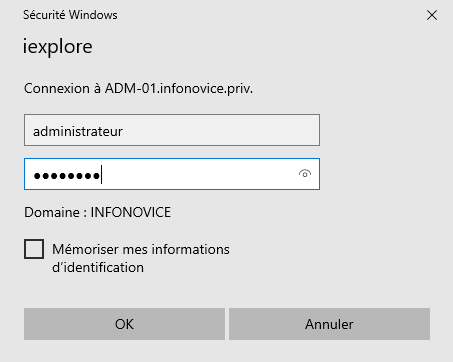Select the Domaine : INFONOVICE text
The height and width of the screenshot is (362, 453).
pos(97,212)
